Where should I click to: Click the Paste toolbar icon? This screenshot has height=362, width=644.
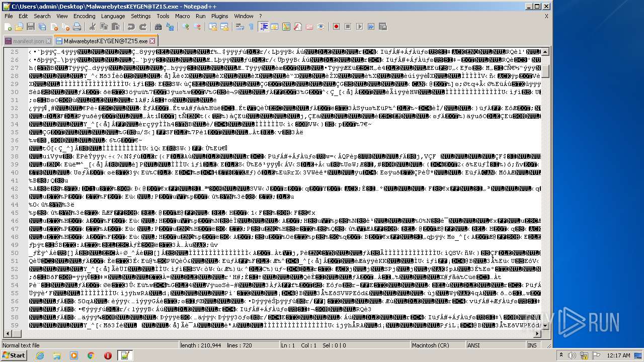(116, 27)
